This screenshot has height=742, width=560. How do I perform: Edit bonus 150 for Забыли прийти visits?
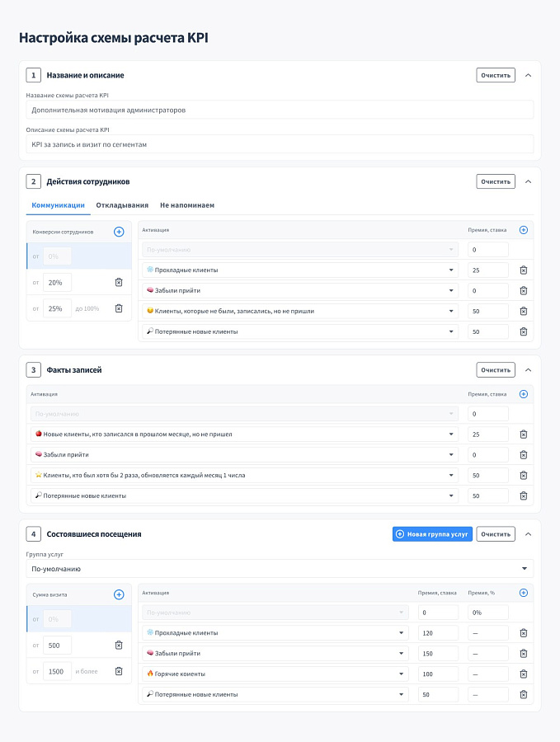click(438, 654)
